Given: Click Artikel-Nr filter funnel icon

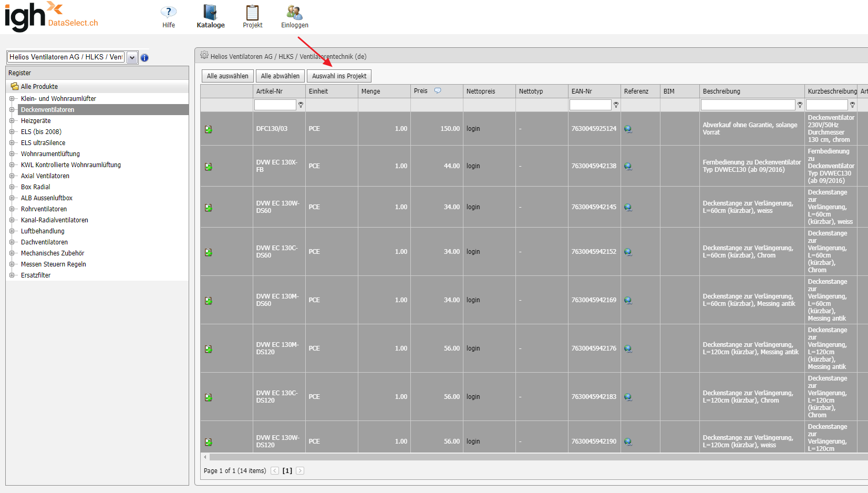Looking at the screenshot, I should point(301,105).
